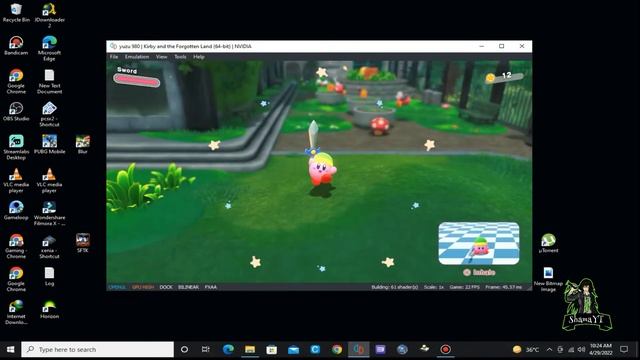Select the Gaming - Chrome shortcut
Image resolution: width=640 pixels, height=360 pixels.
click(x=16, y=246)
